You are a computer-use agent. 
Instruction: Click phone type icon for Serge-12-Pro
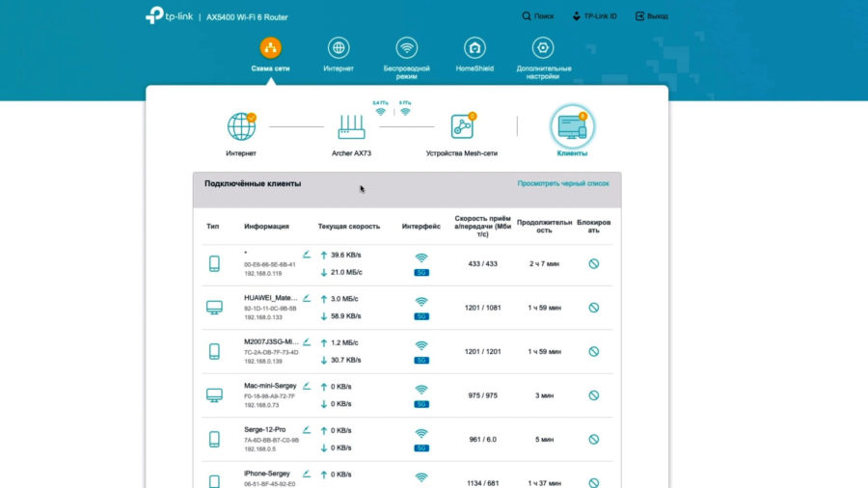(214, 440)
